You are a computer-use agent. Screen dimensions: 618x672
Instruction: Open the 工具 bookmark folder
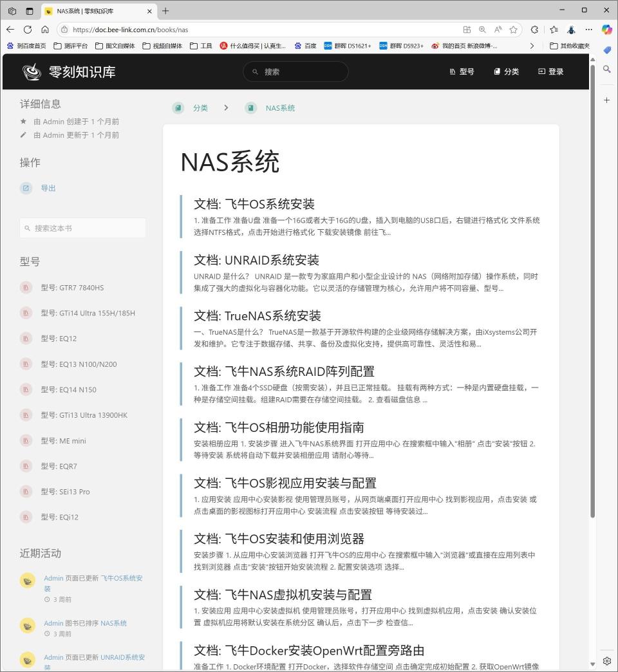click(x=201, y=46)
